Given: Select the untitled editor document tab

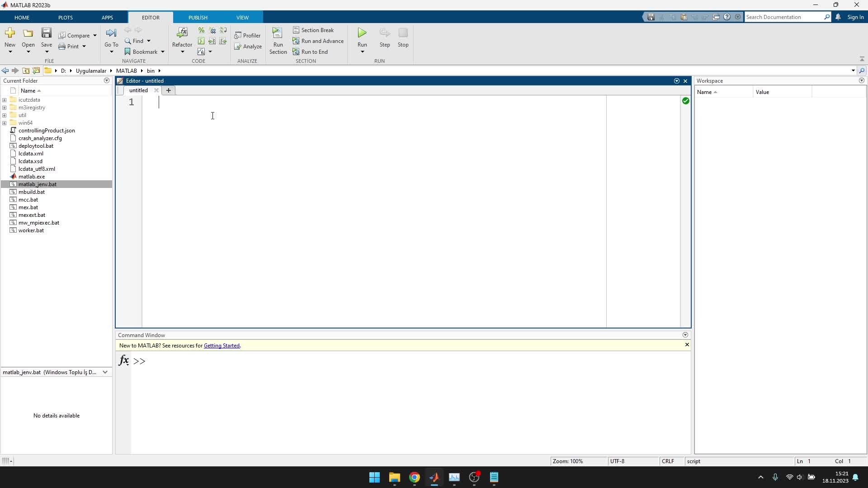Looking at the screenshot, I should [138, 90].
